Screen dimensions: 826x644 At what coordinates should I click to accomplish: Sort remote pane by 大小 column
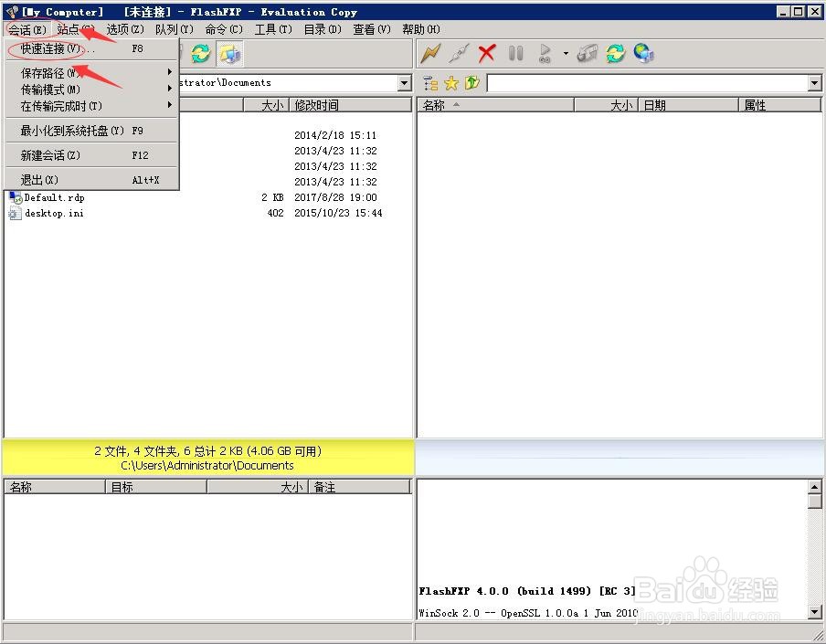(606, 105)
